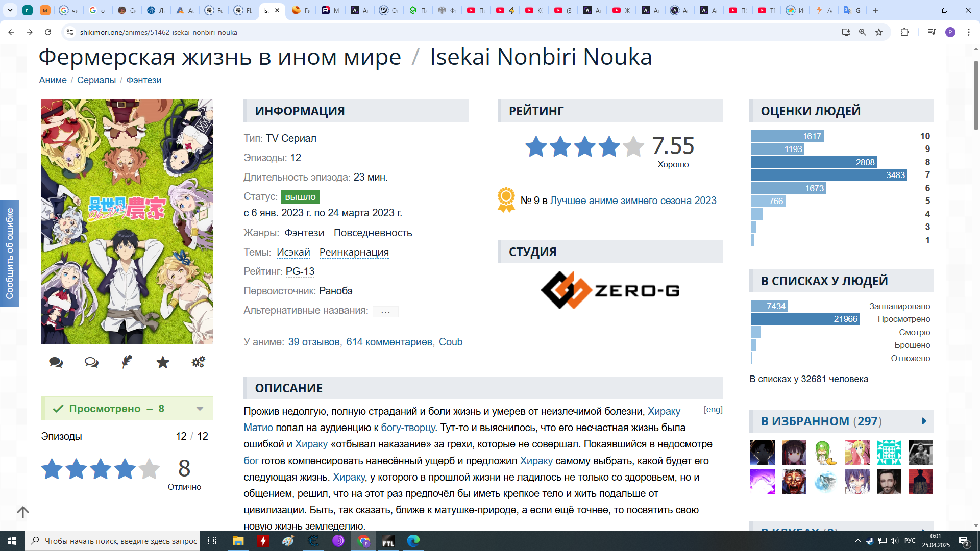Open a new browser tab
Screen dimensions: 980x551
click(875, 10)
